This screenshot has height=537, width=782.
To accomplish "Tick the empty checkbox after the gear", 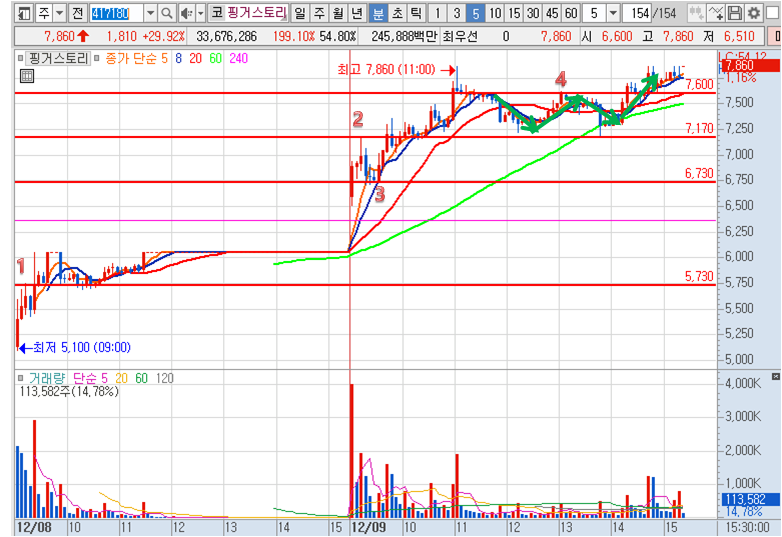I will [x=771, y=13].
